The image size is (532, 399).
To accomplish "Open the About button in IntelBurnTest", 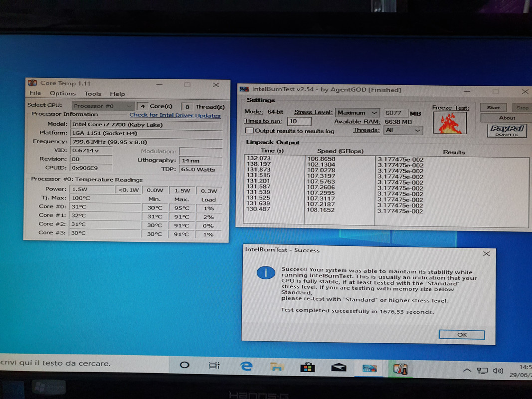I will coord(506,118).
